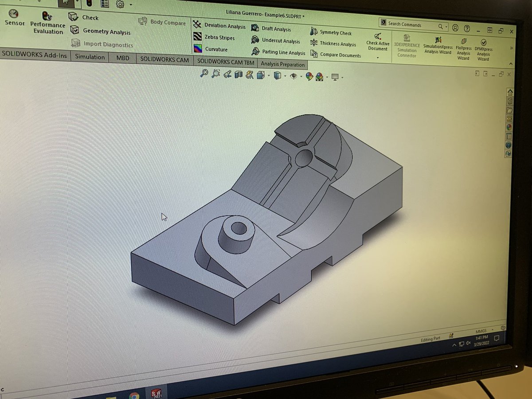Open Import Diagnostics
532x399 pixels.
pos(102,44)
